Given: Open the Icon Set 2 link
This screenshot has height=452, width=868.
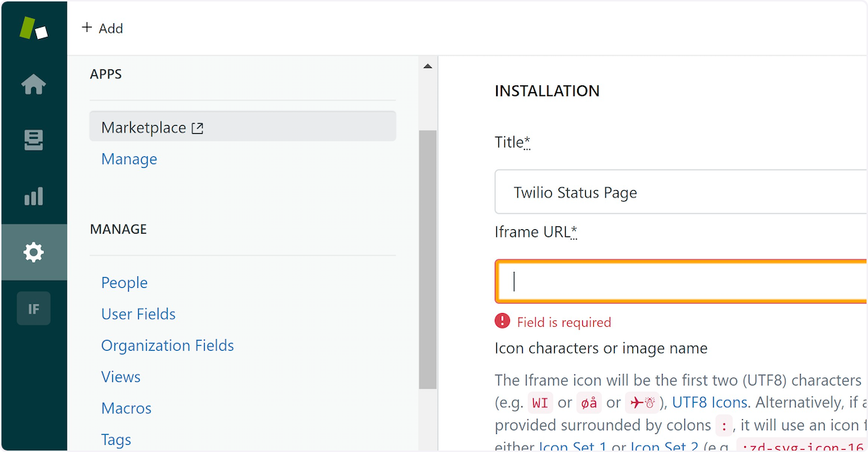Looking at the screenshot, I should pyautogui.click(x=664, y=446).
